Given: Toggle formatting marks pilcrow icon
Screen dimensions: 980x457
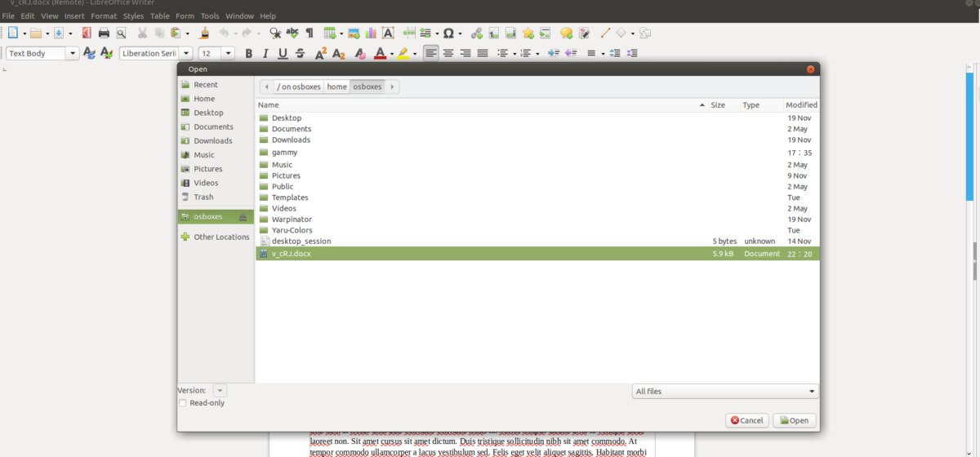Looking at the screenshot, I should [x=310, y=33].
